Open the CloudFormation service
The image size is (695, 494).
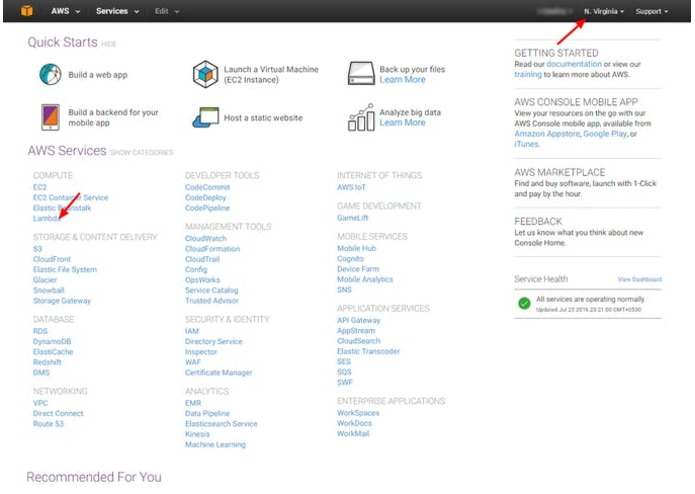click(x=212, y=249)
